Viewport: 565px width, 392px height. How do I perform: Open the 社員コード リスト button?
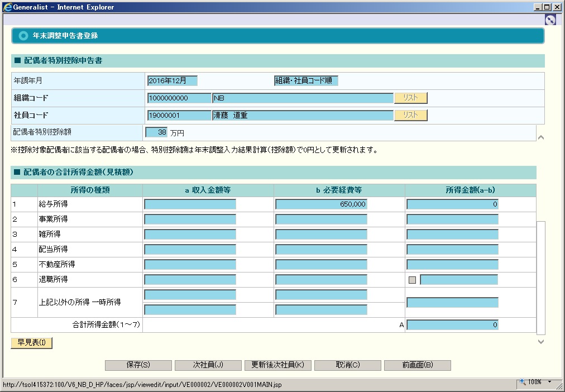tap(410, 116)
